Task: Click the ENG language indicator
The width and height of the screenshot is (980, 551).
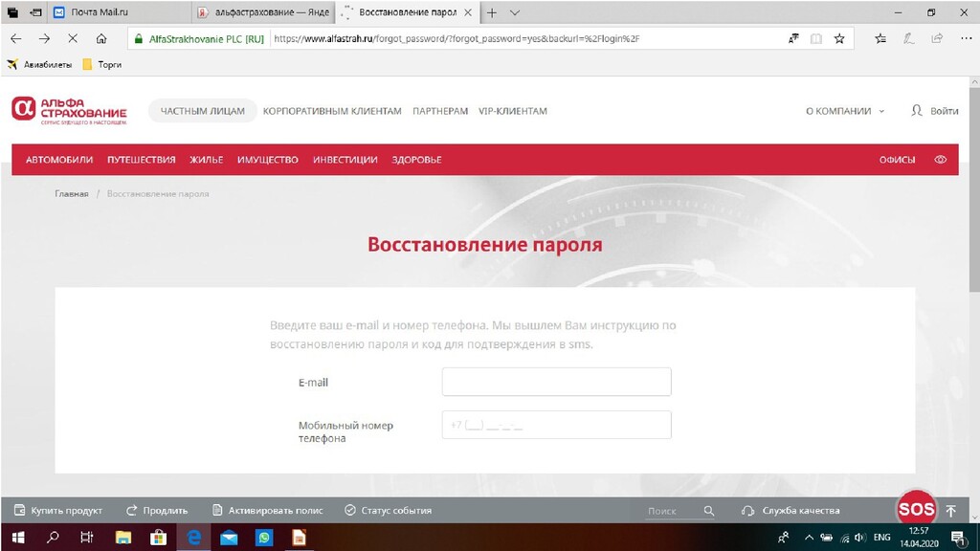Action: (881, 538)
